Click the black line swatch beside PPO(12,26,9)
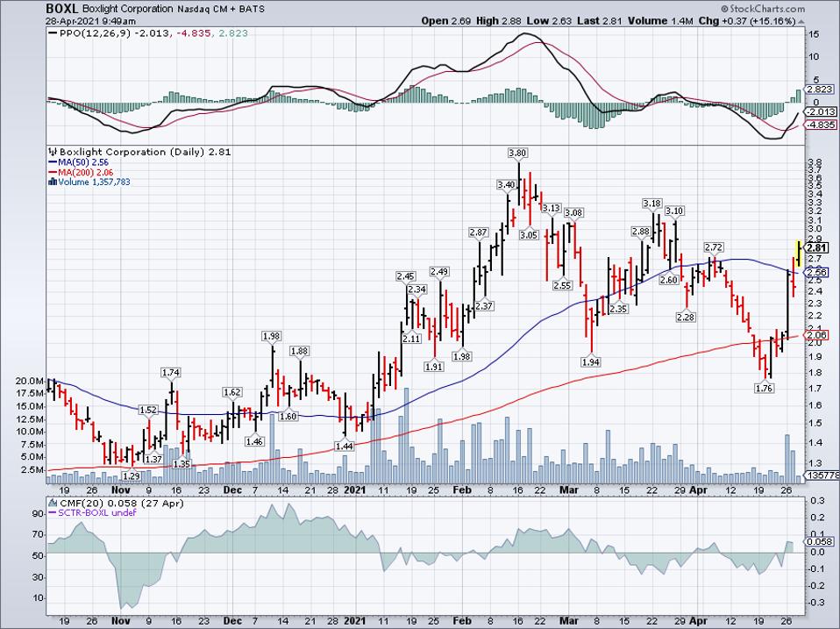Viewport: 840px width, 629px height. (53, 33)
